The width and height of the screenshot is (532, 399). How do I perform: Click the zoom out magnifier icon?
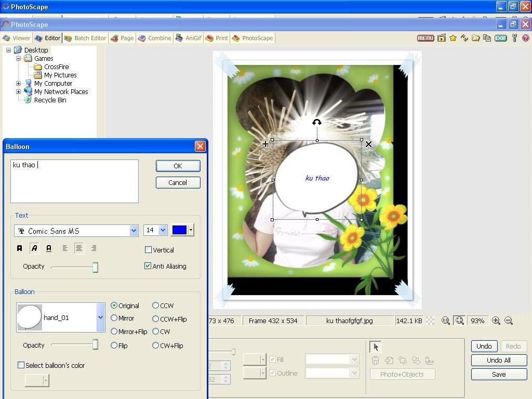509,321
